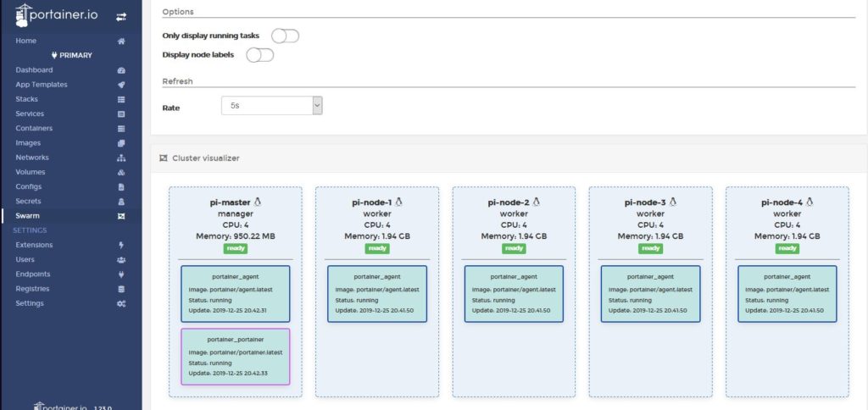Click the Volumes cubes icon

pyautogui.click(x=121, y=172)
